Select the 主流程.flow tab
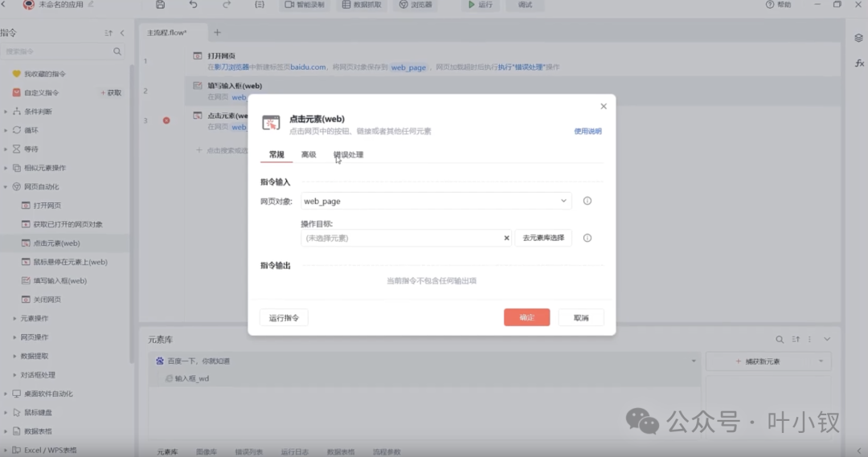868x457 pixels. coord(173,33)
